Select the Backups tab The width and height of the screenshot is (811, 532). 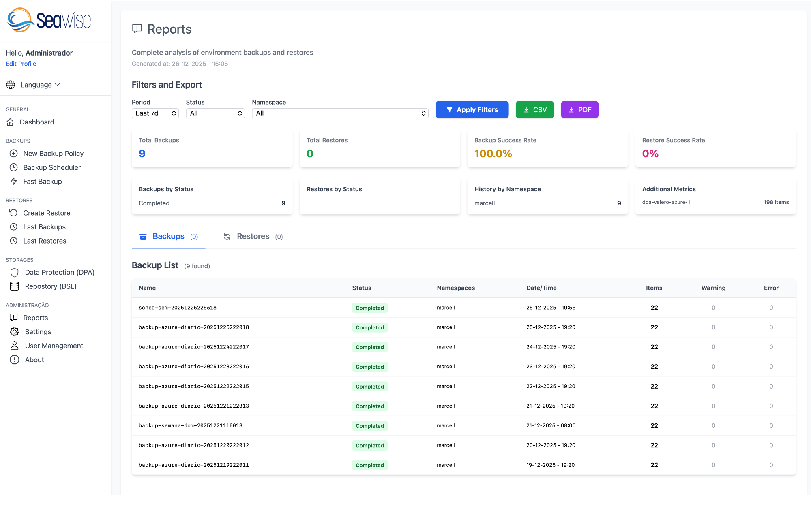point(169,236)
